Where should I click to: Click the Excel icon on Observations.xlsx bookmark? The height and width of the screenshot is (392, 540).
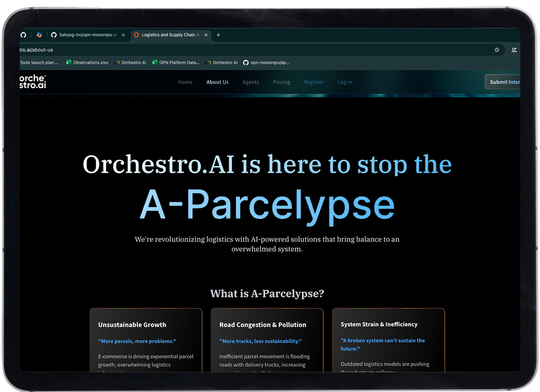click(68, 63)
